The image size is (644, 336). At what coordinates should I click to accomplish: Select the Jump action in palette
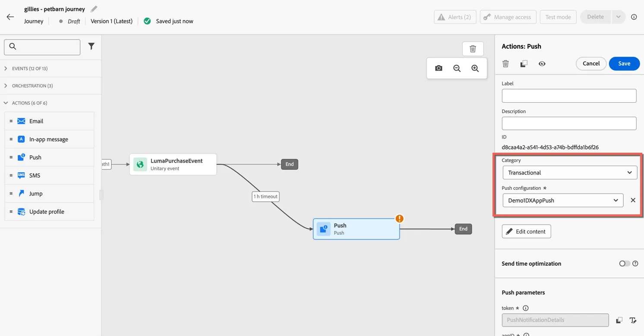(x=49, y=194)
